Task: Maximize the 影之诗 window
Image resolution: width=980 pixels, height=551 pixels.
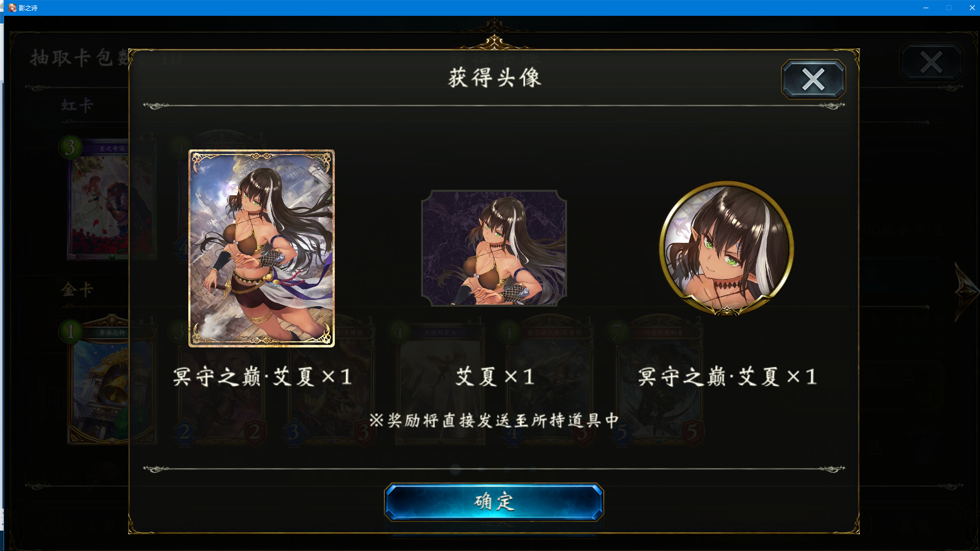Action: (948, 8)
